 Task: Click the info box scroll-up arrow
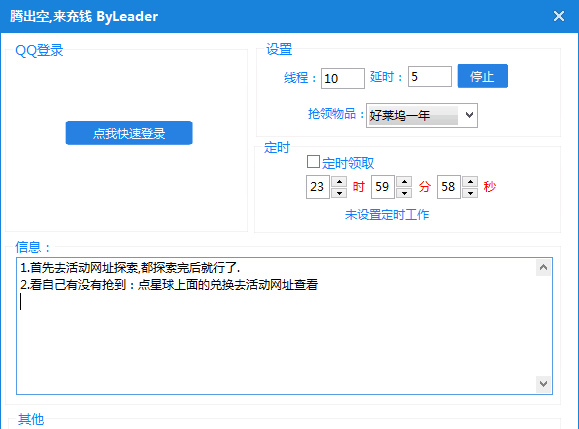pyautogui.click(x=543, y=267)
